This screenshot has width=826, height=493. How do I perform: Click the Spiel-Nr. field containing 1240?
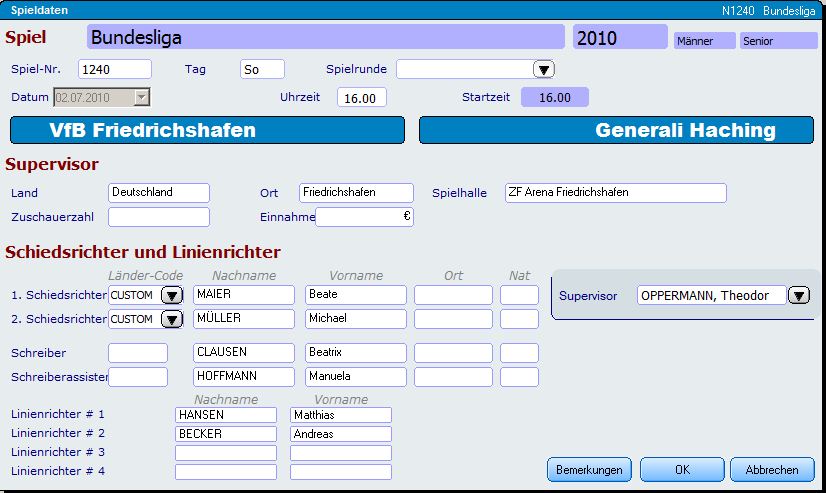114,69
